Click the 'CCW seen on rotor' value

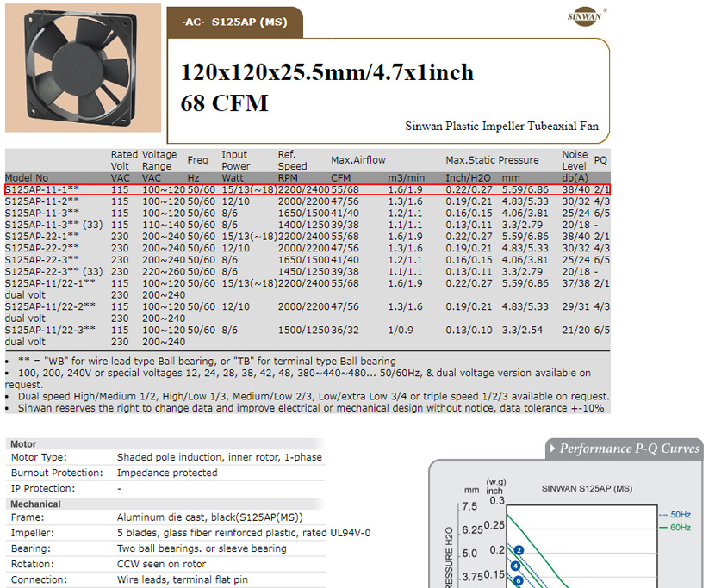[161, 564]
